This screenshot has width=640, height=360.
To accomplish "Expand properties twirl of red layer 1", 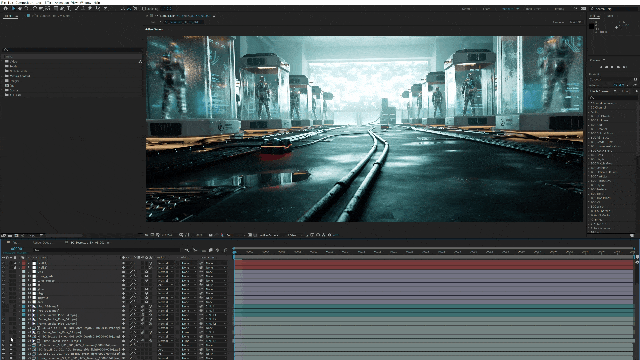I will click(x=19, y=263).
